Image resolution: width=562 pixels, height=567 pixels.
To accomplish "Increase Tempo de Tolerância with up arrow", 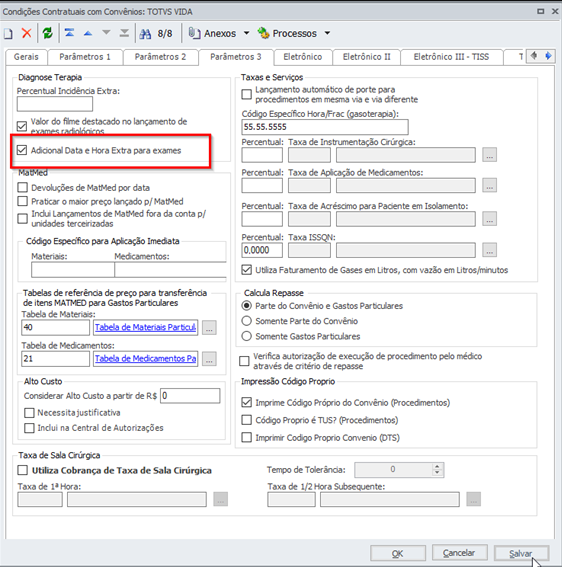I will point(437,466).
